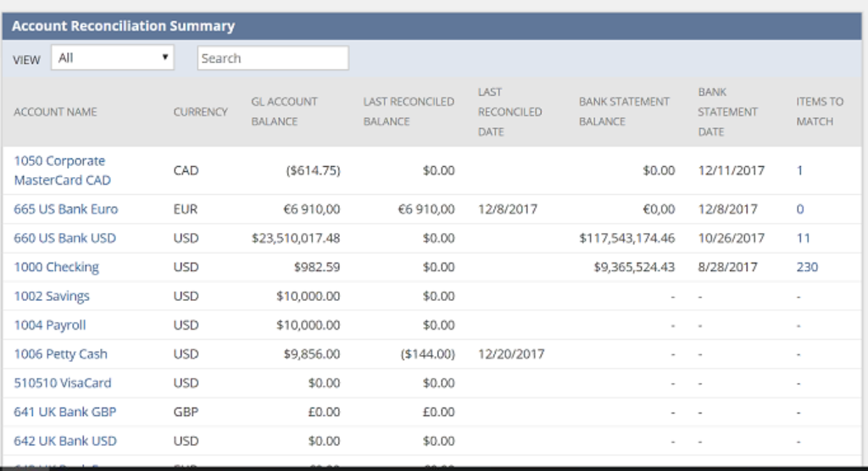Viewport: 868px width, 471px height.
Task: Select the $117,543,174.46 bank statement balance
Action: click(627, 238)
